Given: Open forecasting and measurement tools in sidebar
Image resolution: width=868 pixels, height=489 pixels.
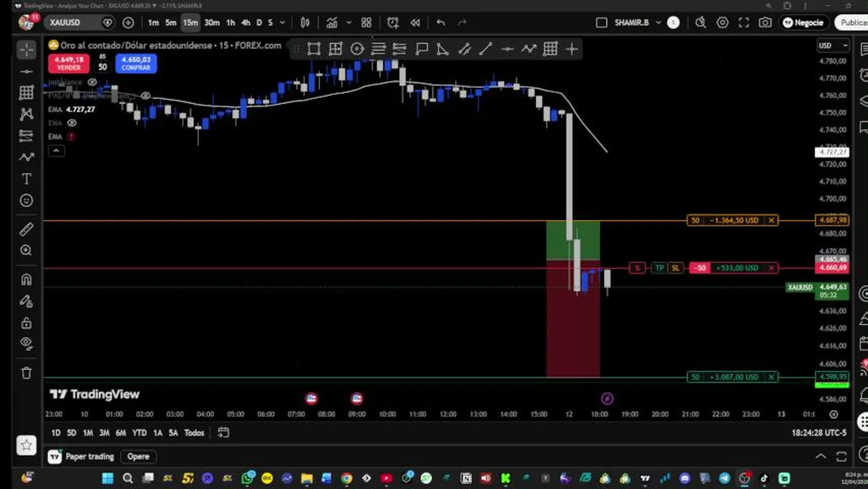Looking at the screenshot, I should pos(26,135).
